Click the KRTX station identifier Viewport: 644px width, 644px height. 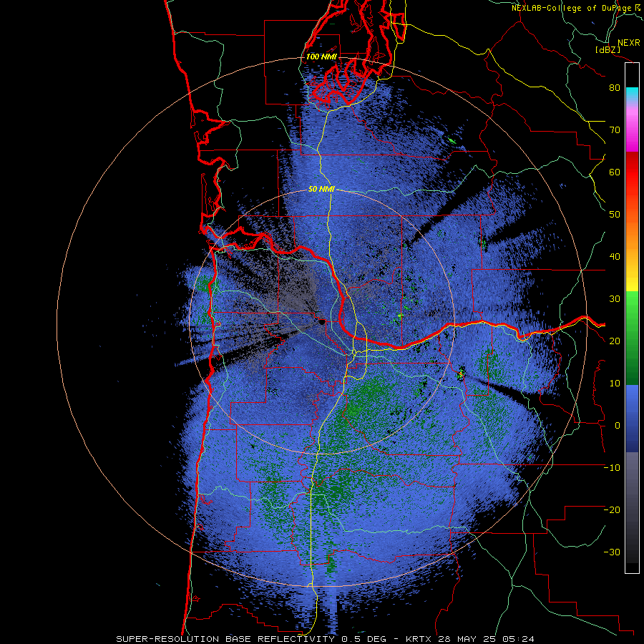click(x=420, y=639)
